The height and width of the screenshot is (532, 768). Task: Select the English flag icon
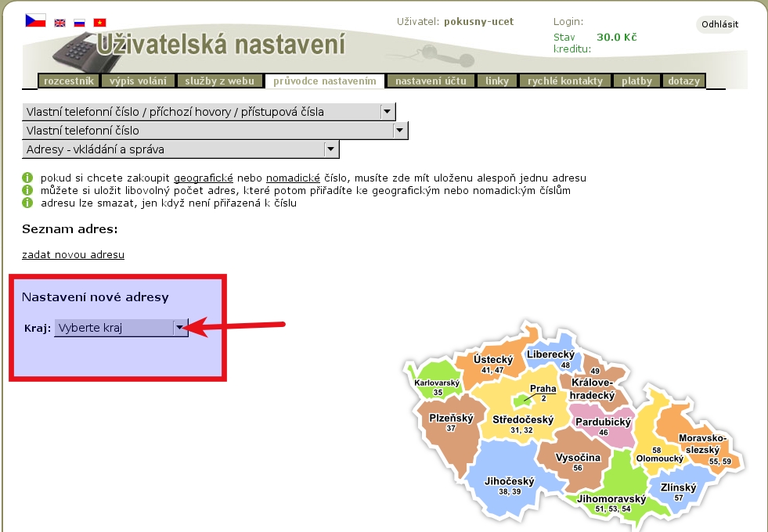[x=60, y=23]
